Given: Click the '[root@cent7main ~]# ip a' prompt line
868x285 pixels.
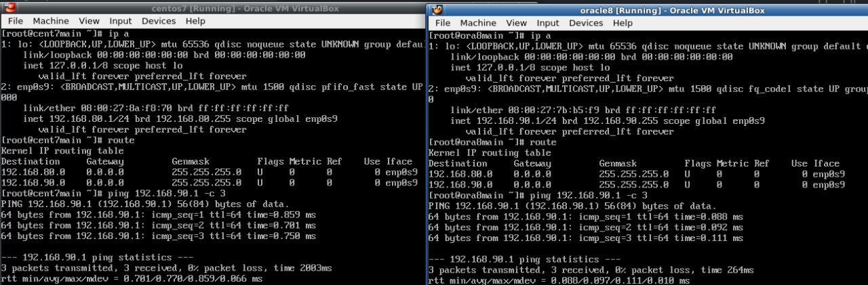Looking at the screenshot, I should (x=65, y=33).
